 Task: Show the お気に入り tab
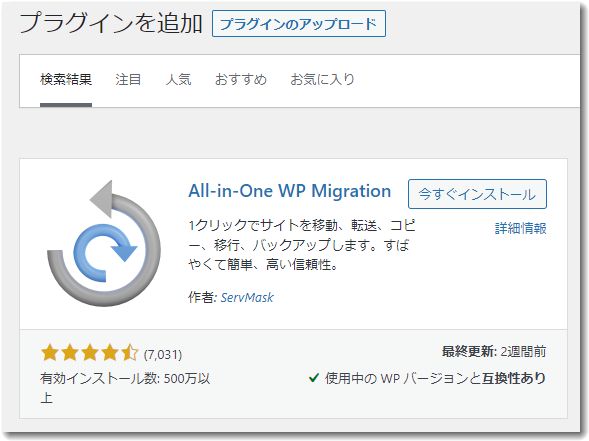pyautogui.click(x=322, y=80)
